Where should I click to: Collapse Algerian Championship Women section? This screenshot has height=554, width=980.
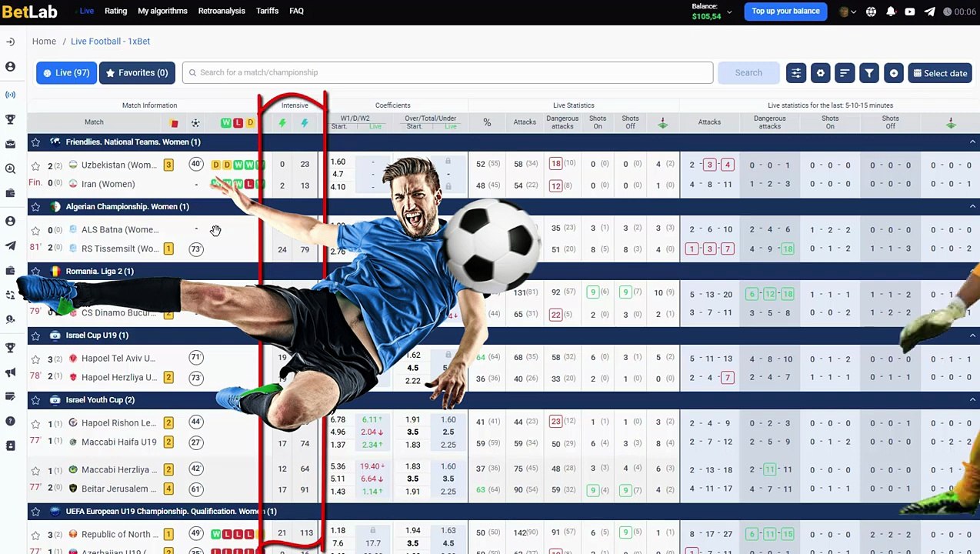(972, 207)
